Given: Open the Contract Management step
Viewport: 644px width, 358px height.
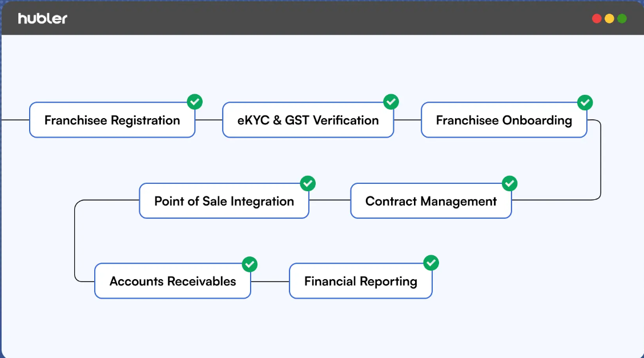Looking at the screenshot, I should tap(431, 201).
